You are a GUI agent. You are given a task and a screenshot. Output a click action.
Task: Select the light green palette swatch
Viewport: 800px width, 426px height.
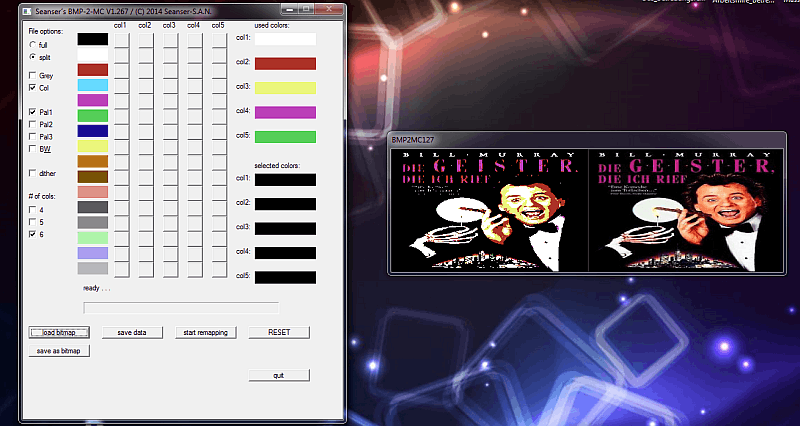(93, 238)
